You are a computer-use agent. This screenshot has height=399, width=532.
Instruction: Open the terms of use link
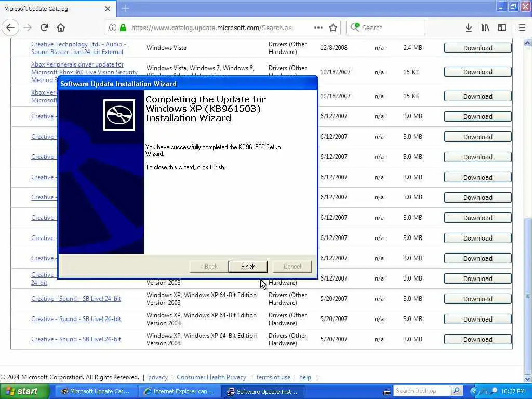(x=273, y=377)
